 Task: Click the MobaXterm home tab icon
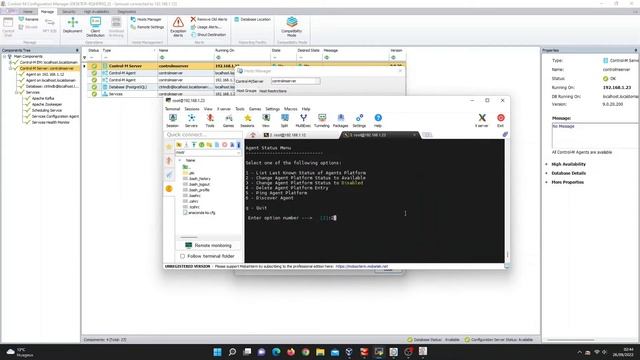[x=253, y=135]
